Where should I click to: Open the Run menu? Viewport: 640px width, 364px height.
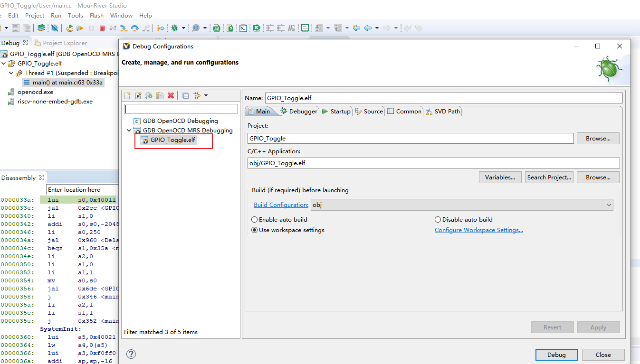56,15
